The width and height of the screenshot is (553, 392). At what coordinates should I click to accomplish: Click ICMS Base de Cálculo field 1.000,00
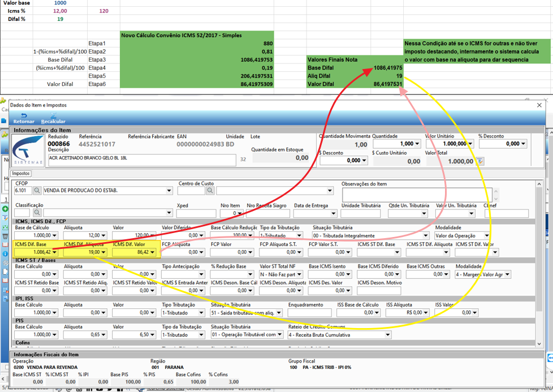point(36,235)
